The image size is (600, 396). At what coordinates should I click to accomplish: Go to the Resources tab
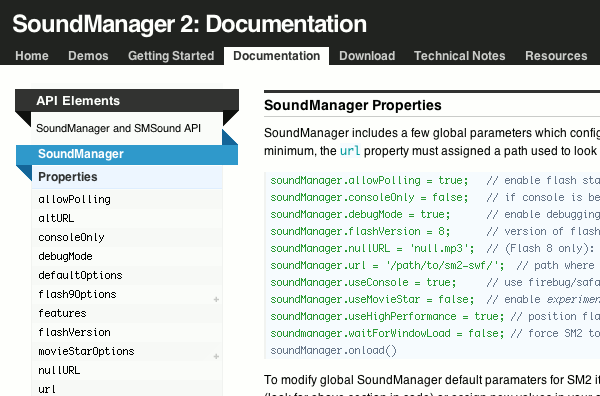click(556, 56)
